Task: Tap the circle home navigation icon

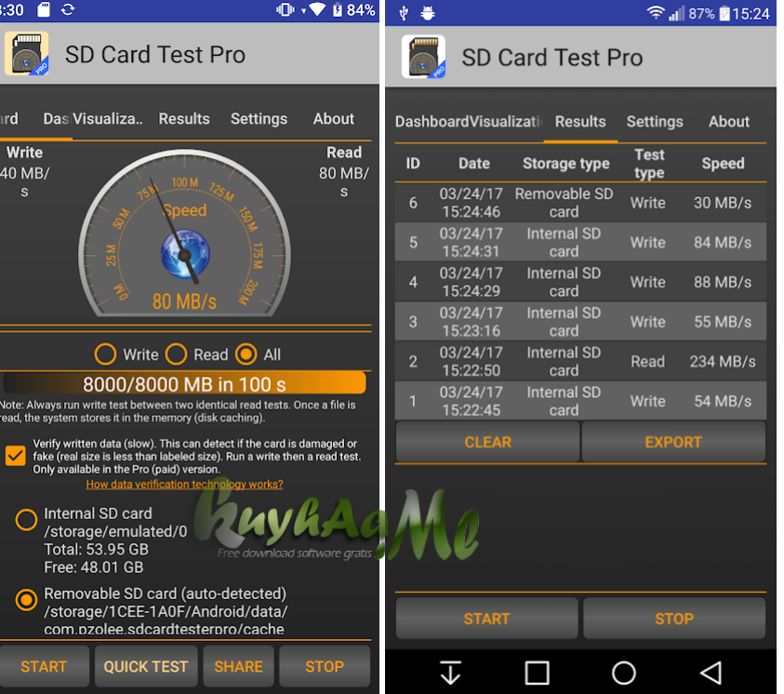Action: click(x=623, y=673)
